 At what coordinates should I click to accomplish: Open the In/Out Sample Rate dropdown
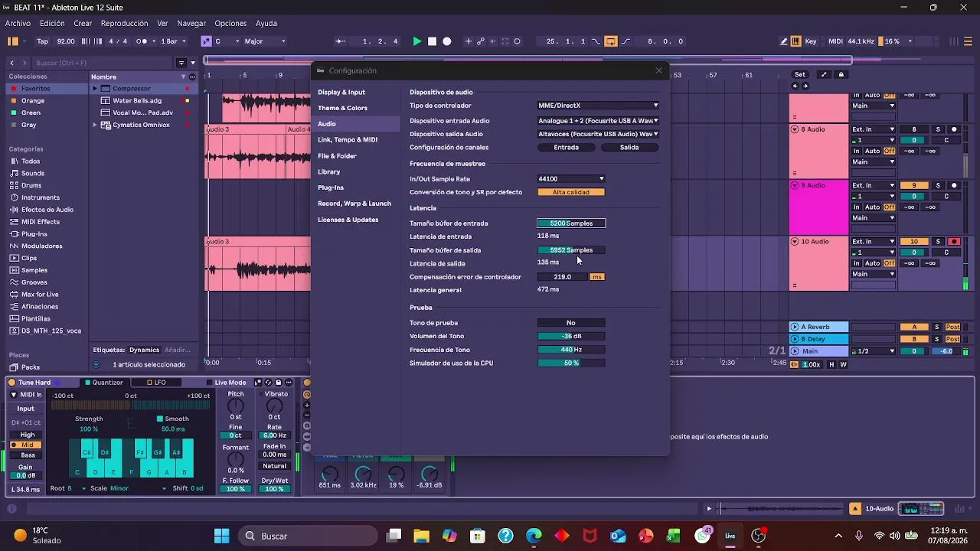[x=571, y=179]
